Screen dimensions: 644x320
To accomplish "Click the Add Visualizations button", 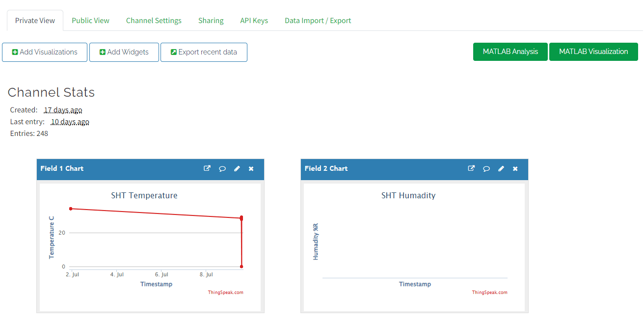I will coord(45,52).
